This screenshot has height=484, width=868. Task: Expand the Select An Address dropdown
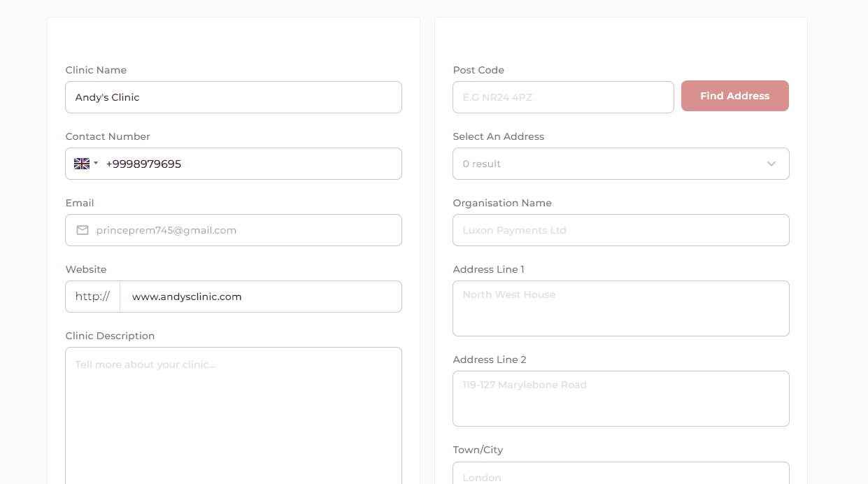[609, 164]
